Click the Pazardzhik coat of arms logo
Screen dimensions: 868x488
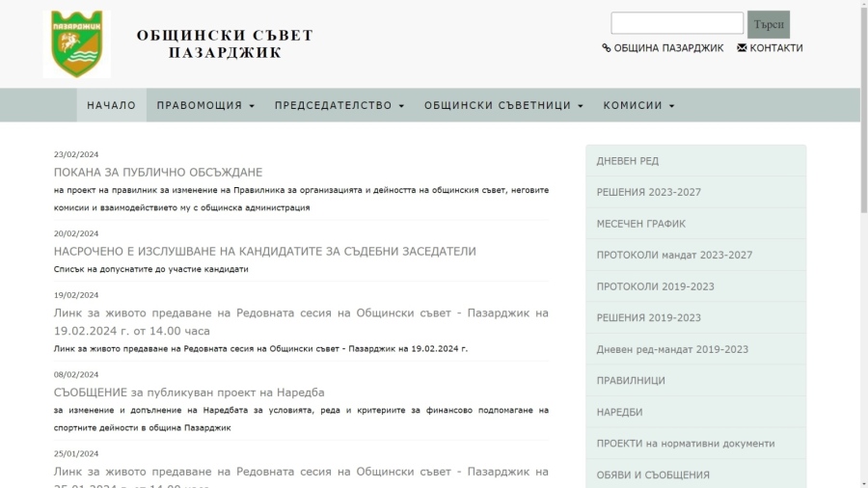76,43
